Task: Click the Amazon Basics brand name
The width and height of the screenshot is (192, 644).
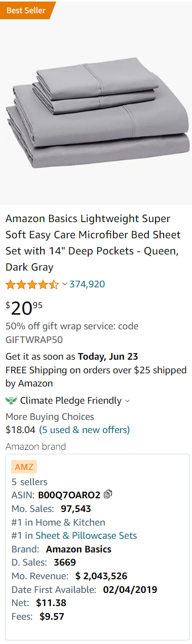Action: tap(79, 549)
